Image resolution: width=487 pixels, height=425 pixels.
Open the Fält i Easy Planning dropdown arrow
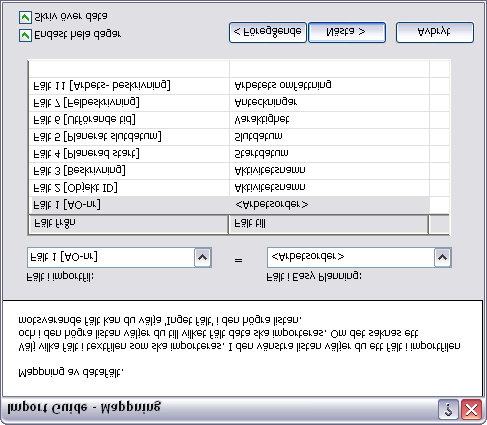(x=443, y=257)
